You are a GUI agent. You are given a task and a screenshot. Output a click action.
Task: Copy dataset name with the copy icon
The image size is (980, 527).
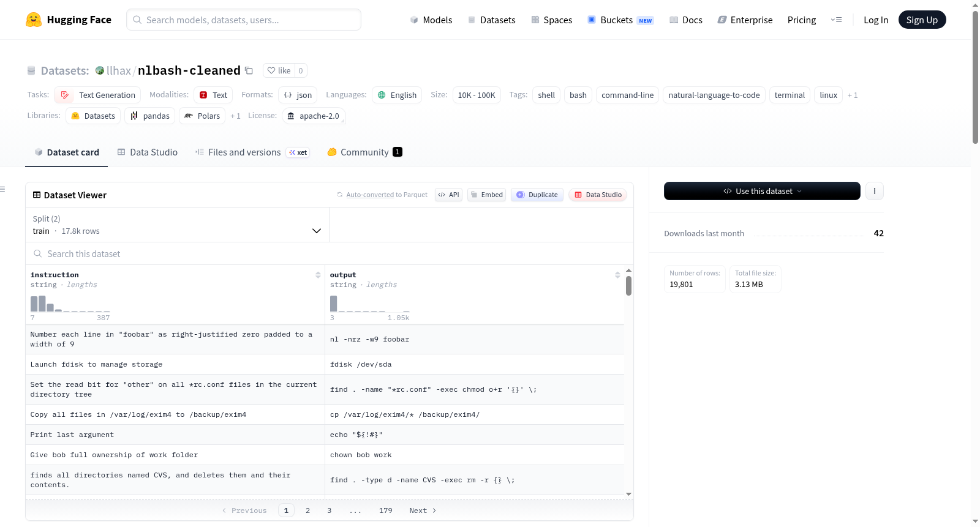coord(249,70)
